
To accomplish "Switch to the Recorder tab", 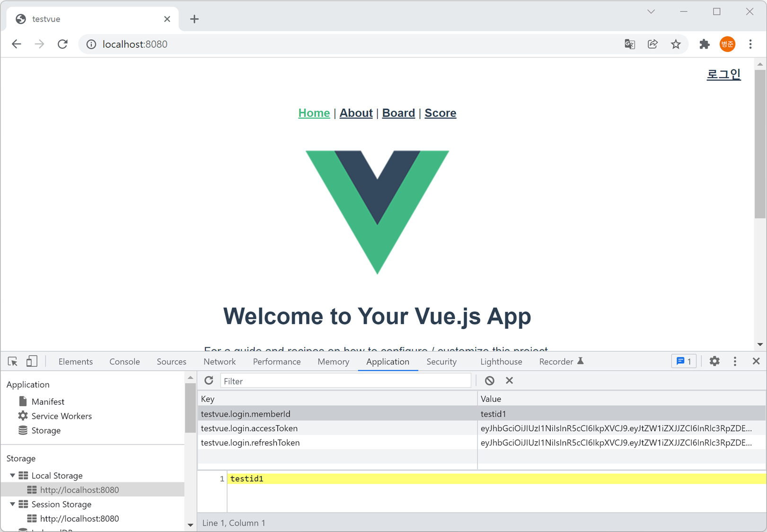I will 561,362.
